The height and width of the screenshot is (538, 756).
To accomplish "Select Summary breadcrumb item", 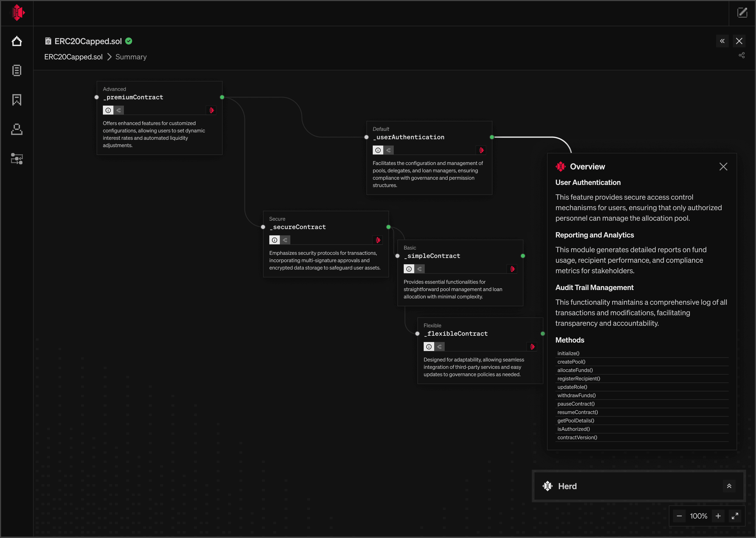I will 131,57.
